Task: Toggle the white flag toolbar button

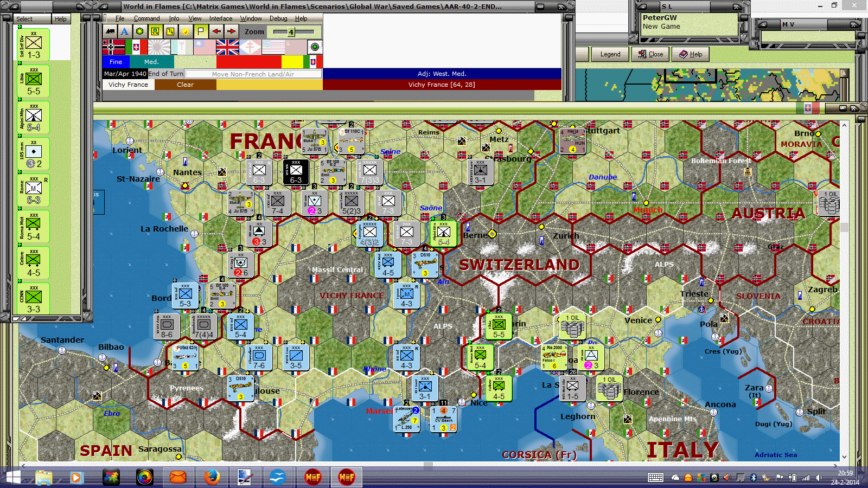Action: (x=201, y=31)
